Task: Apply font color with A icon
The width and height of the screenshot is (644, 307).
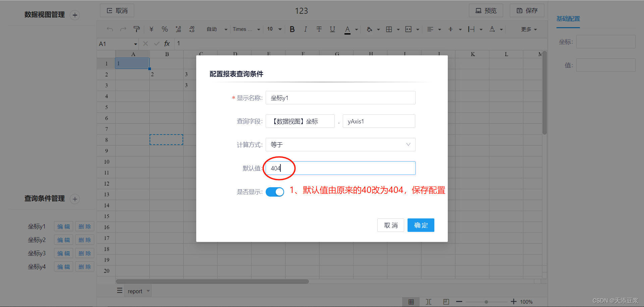Action: (x=347, y=30)
